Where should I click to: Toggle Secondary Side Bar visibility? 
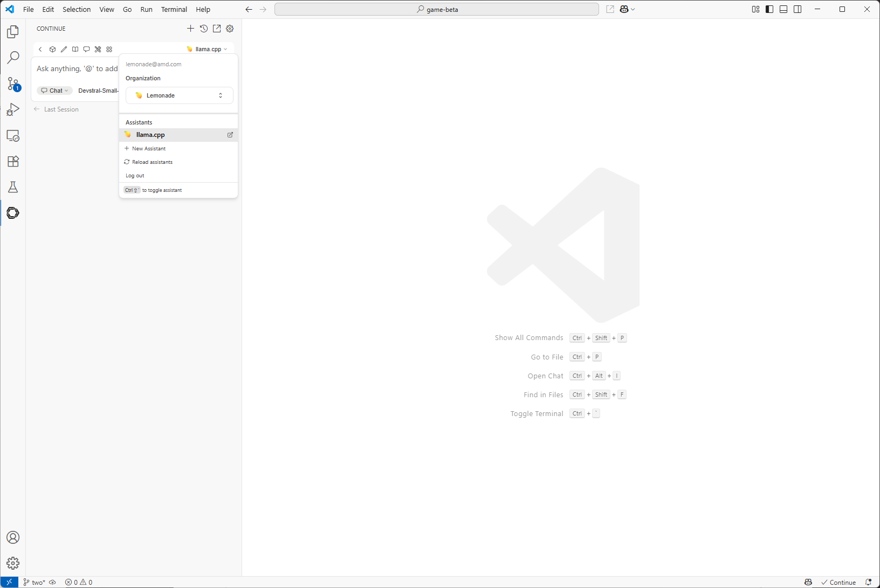[x=797, y=9]
